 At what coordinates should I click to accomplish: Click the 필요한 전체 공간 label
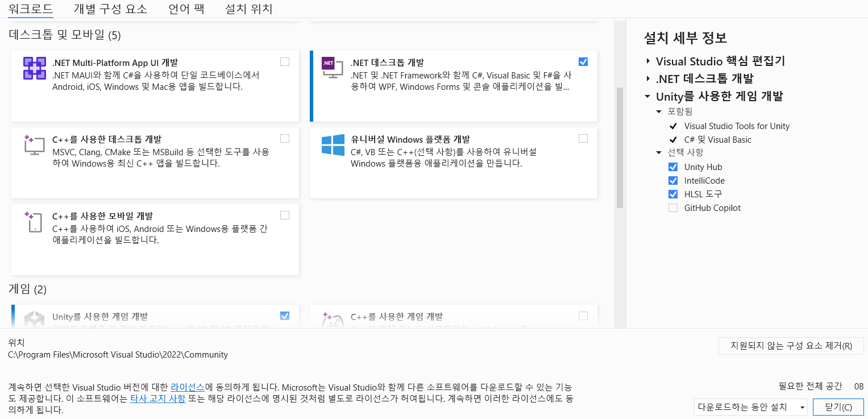810,387
